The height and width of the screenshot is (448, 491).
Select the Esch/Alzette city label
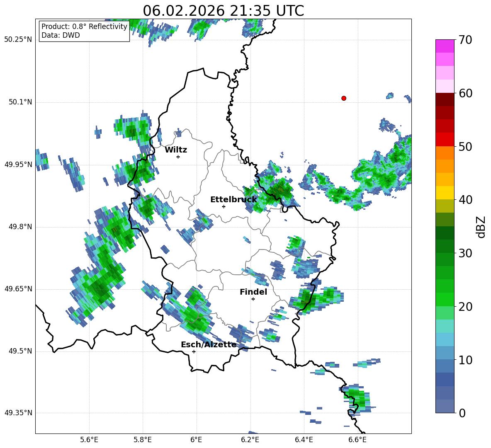coord(209,344)
